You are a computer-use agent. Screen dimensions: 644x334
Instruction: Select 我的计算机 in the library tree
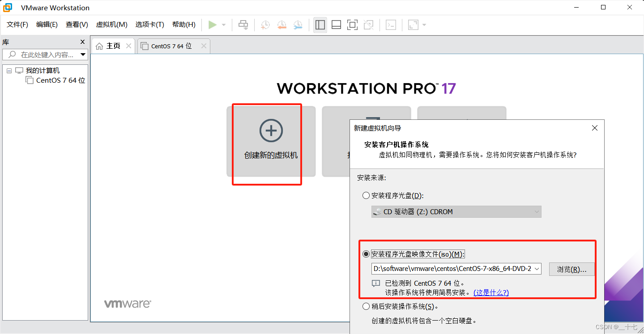(43, 71)
